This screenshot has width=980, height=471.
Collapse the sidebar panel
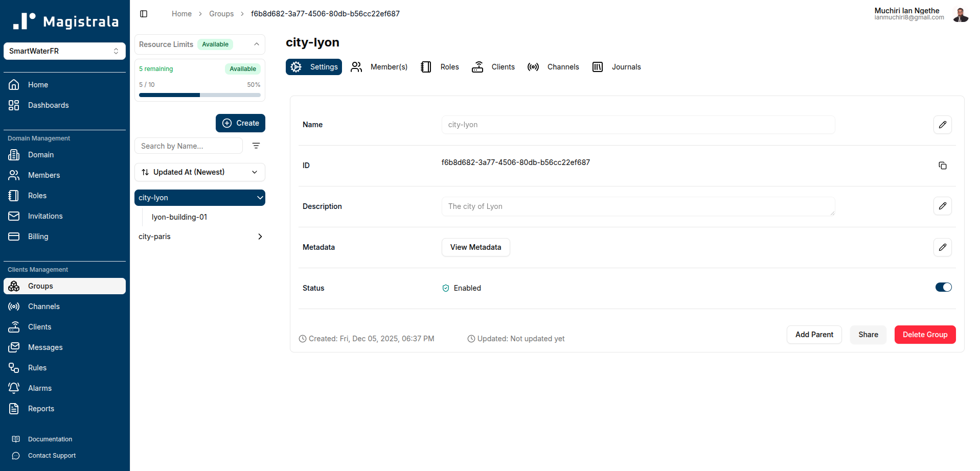point(143,14)
